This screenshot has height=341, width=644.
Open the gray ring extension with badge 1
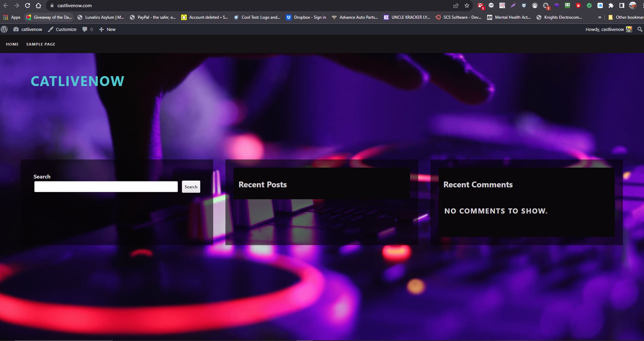(x=546, y=6)
